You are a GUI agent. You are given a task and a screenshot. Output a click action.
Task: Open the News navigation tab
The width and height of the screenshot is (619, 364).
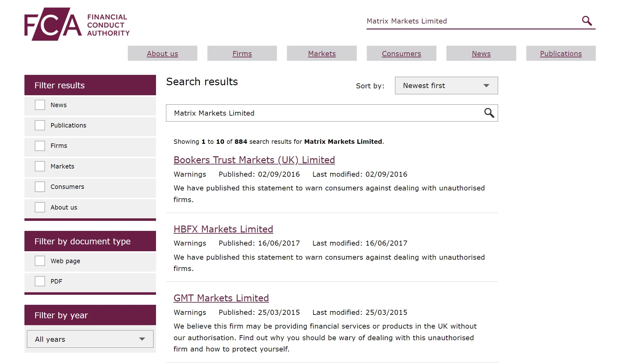point(481,54)
